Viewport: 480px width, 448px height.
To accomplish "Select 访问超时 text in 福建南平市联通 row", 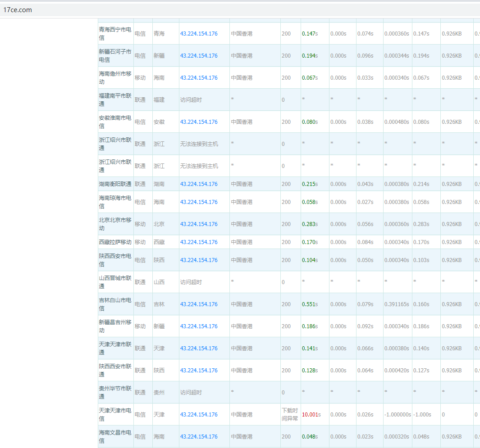I will (191, 100).
